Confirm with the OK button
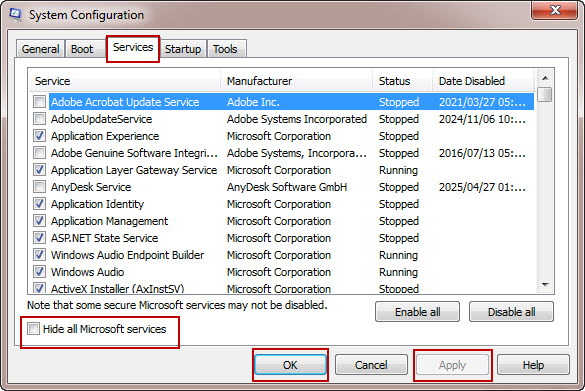Image resolution: width=585 pixels, height=391 pixels. pyautogui.click(x=290, y=365)
